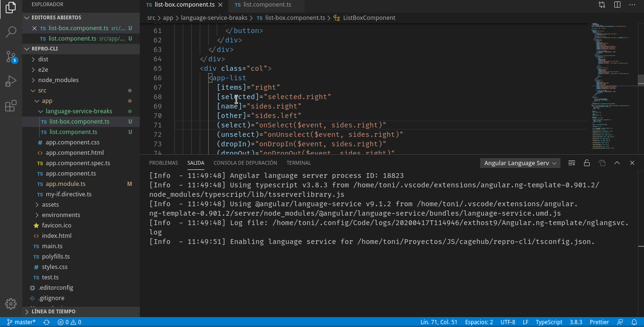Image resolution: width=644 pixels, height=327 pixels.
Task: Expand the assets folder
Action: pos(81,205)
